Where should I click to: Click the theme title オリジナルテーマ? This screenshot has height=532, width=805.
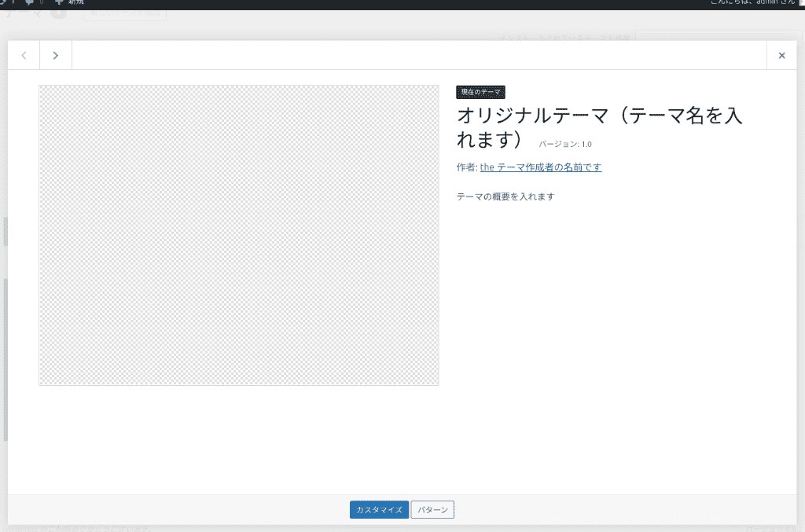[599, 127]
